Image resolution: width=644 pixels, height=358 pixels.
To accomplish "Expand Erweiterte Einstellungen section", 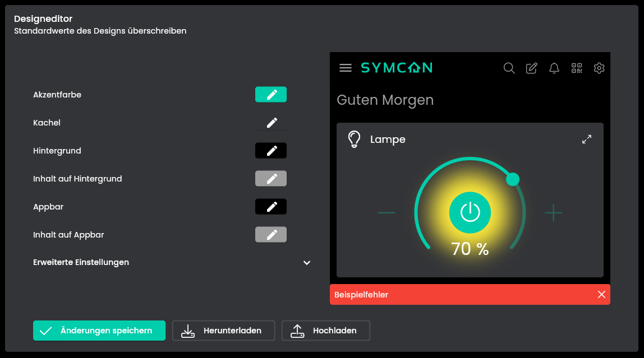I will pyautogui.click(x=172, y=262).
